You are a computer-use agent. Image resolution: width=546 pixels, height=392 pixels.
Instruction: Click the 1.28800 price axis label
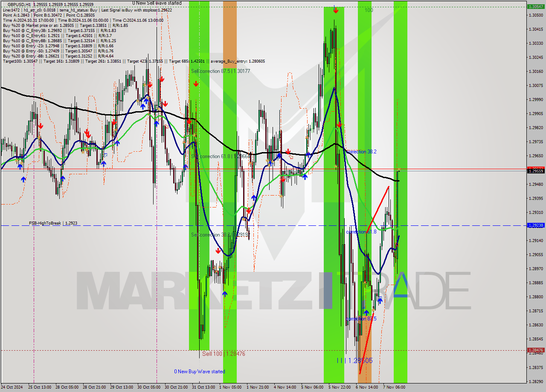point(535,297)
